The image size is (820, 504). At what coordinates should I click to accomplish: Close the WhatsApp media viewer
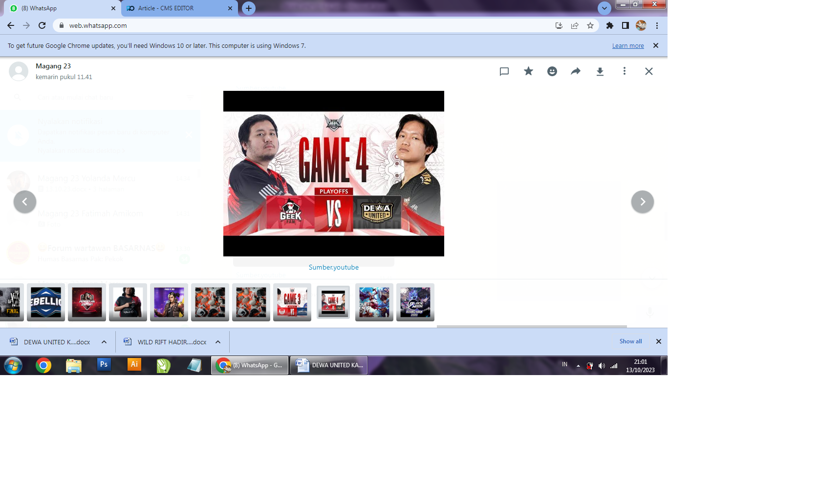click(648, 71)
